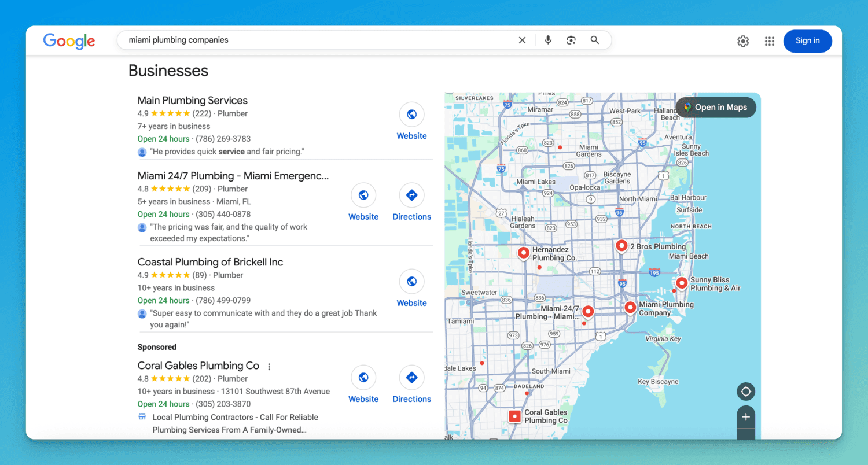Open the three-dot menu beside Coral Gables Plumbing
This screenshot has height=465, width=868.
[269, 367]
